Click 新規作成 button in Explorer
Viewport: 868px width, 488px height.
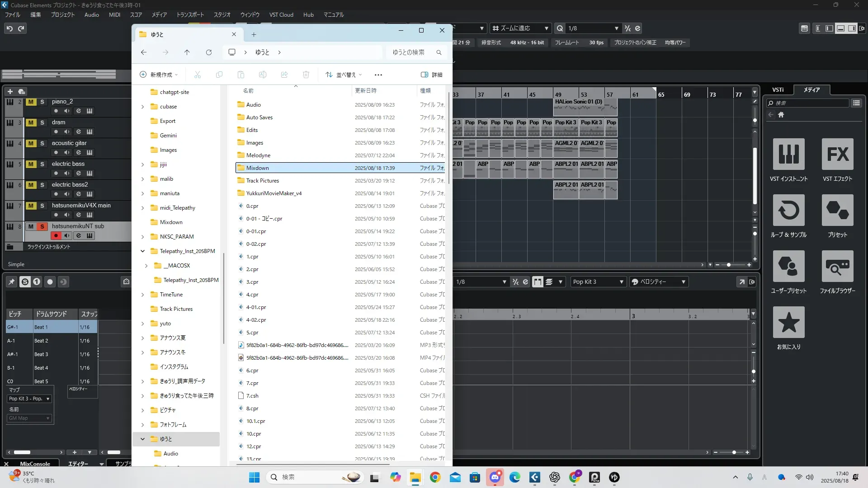pyautogui.click(x=158, y=75)
